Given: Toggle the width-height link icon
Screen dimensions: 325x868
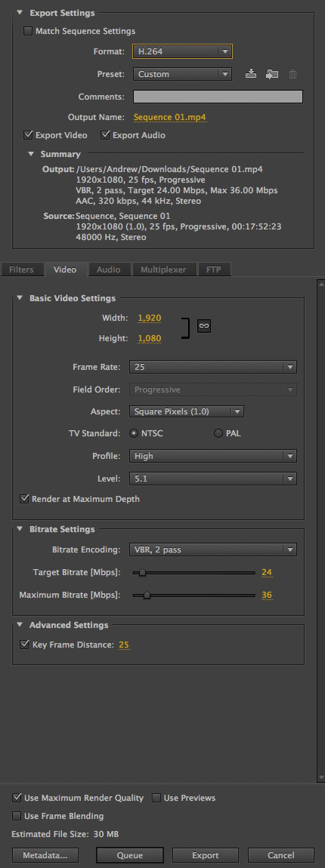Looking at the screenshot, I should [x=203, y=326].
